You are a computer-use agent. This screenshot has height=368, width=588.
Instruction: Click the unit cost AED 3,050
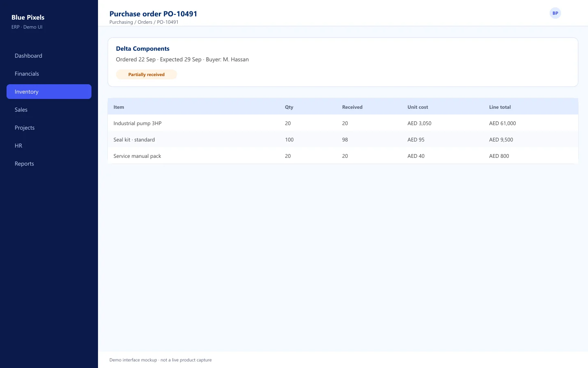tap(419, 123)
